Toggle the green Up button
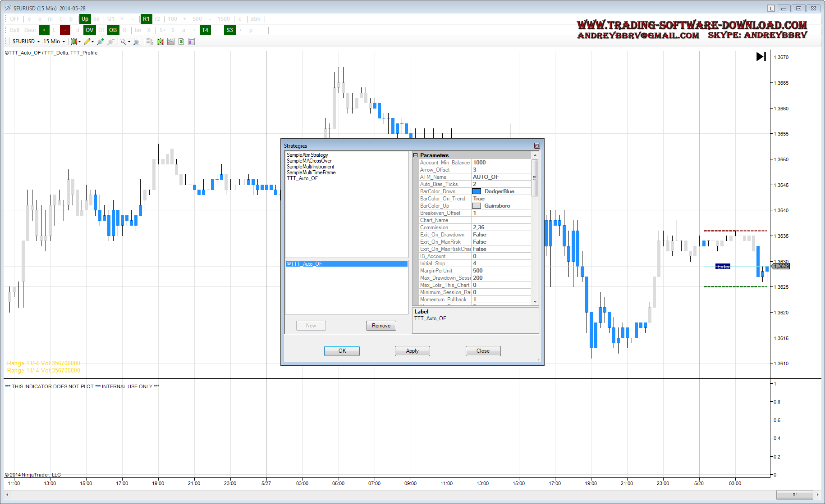 click(85, 19)
